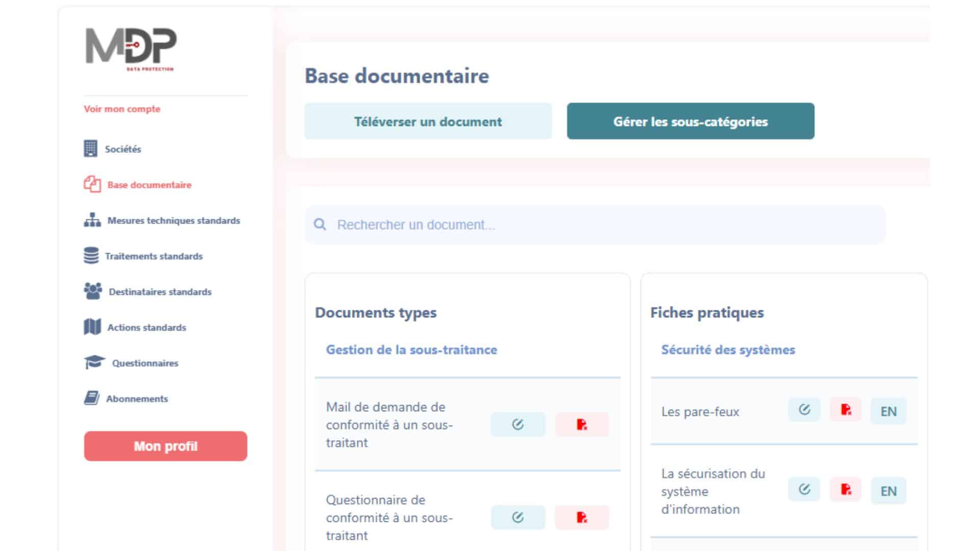This screenshot has height=551, width=980.
Task: Open the 'Sécurité des systèmes' category
Action: tap(727, 350)
